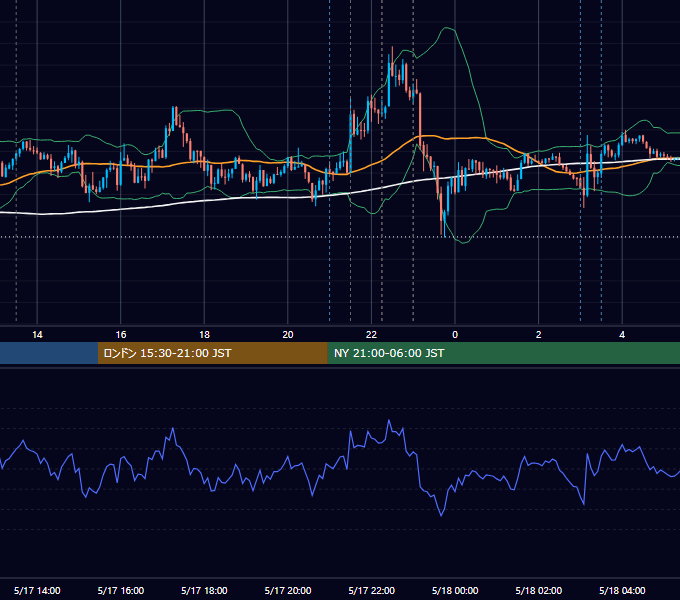This screenshot has height=600, width=680.
Task: Click the 5/17 22:00 date label
Action: [372, 590]
